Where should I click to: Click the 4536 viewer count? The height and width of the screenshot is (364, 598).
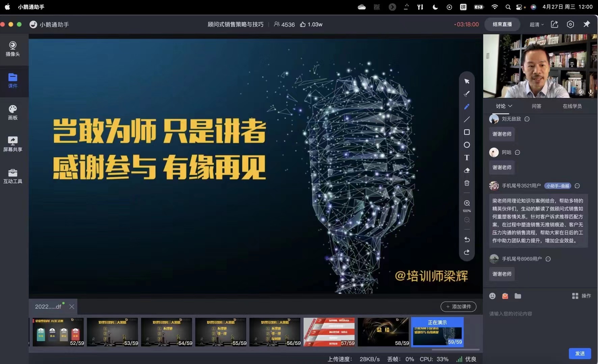click(284, 24)
